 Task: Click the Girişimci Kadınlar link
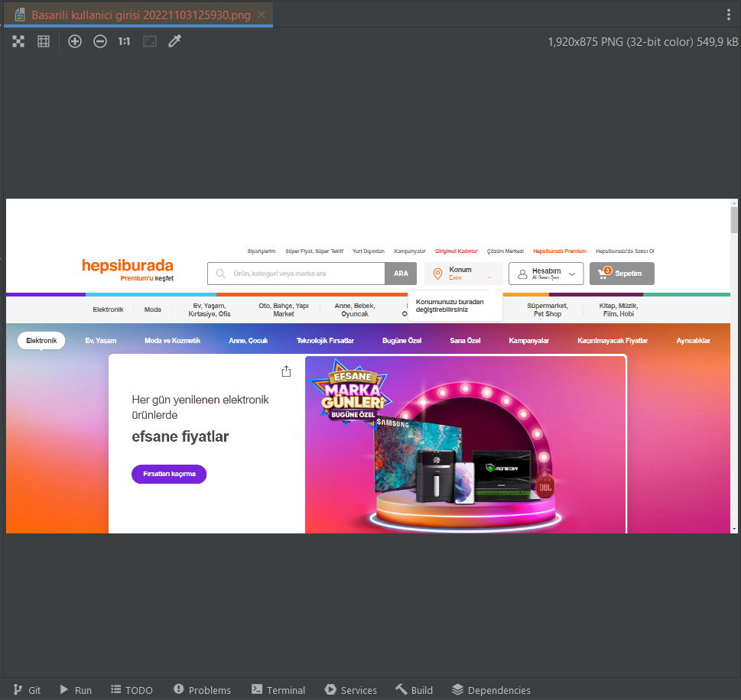457,251
